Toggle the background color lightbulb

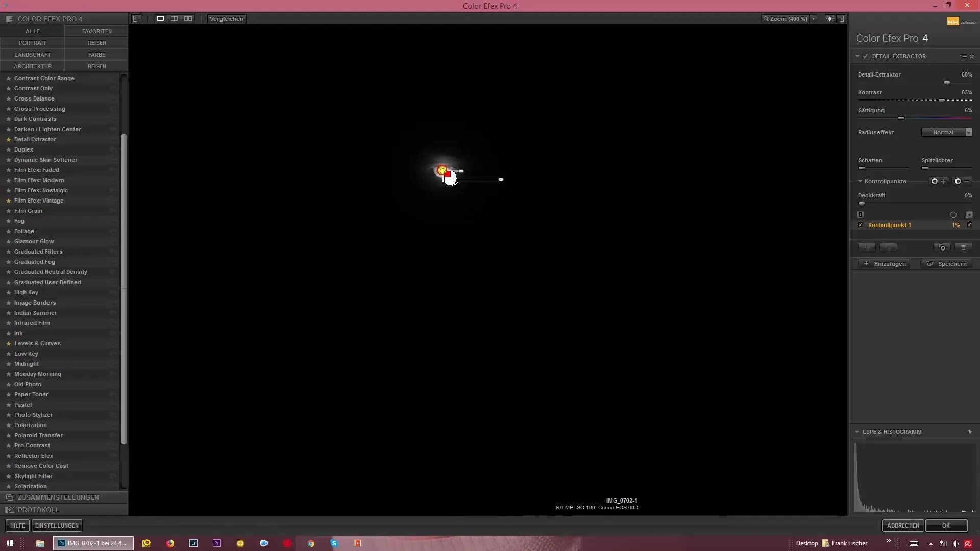(830, 19)
